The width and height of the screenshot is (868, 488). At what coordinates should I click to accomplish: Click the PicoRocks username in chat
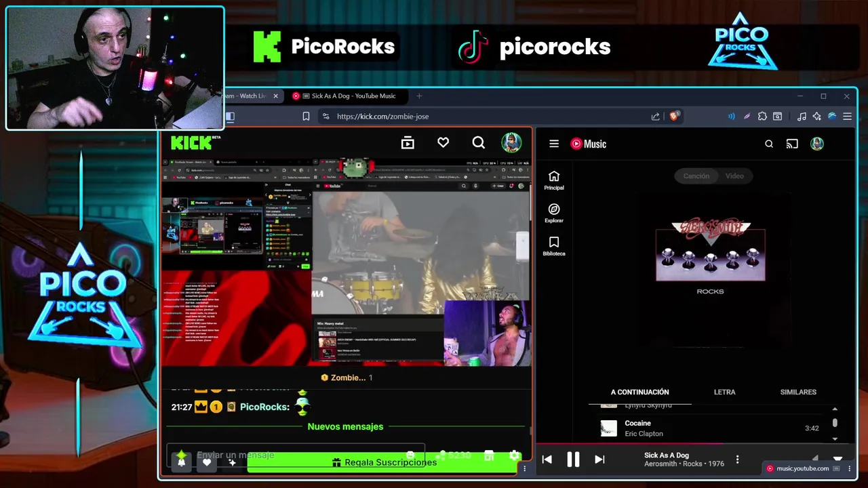coord(264,407)
